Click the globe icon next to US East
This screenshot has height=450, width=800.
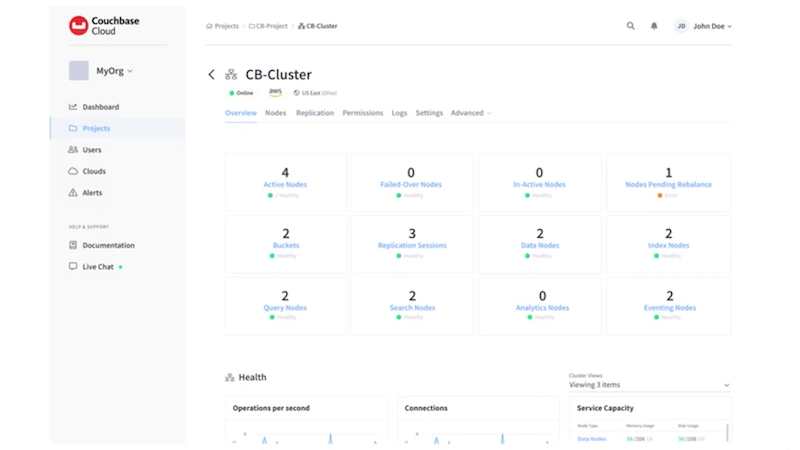coord(296,93)
